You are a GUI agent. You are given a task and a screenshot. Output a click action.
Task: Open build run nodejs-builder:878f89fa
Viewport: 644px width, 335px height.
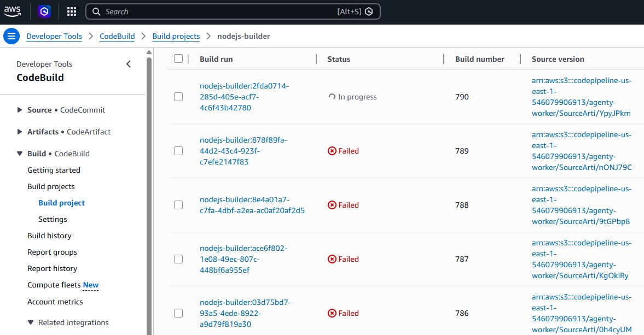pos(243,151)
